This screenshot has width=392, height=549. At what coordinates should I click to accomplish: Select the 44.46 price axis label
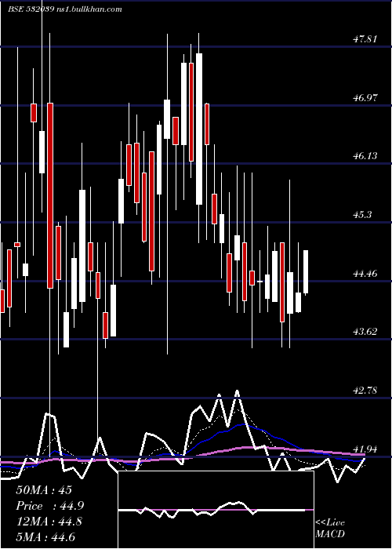pos(365,274)
